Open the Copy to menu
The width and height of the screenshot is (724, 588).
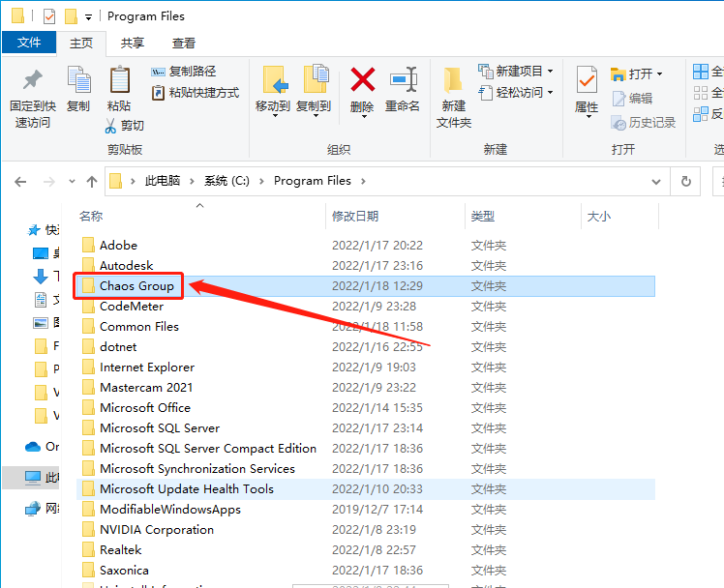pos(314,90)
